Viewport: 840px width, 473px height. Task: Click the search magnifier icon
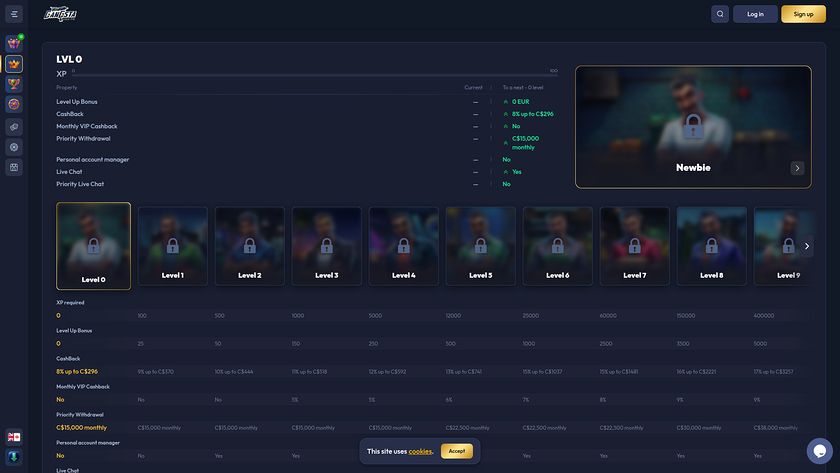[720, 14]
